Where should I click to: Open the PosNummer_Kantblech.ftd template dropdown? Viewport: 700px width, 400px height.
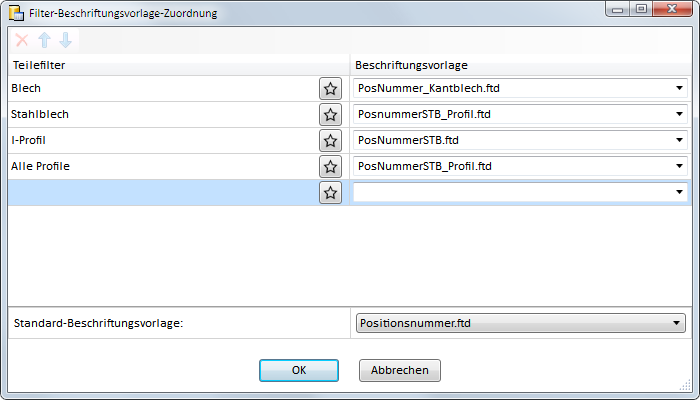[520, 88]
